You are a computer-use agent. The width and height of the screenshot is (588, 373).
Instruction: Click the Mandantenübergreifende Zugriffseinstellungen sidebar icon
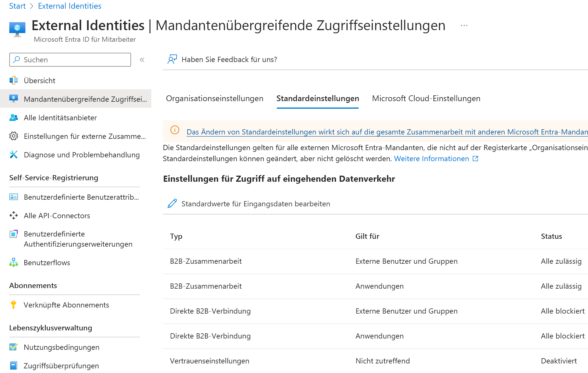pos(14,99)
